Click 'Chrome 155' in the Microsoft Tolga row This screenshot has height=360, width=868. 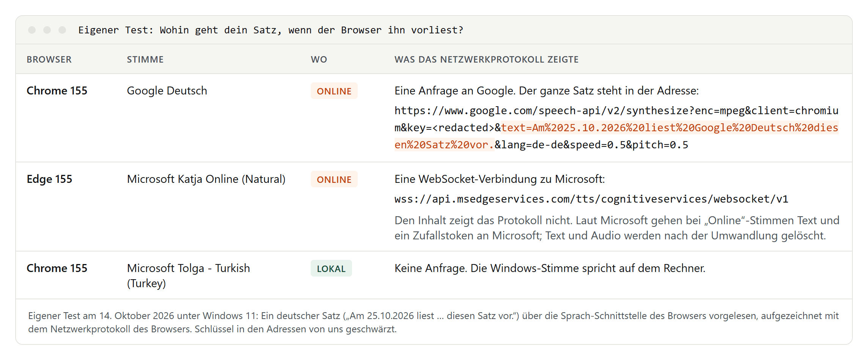coord(57,268)
